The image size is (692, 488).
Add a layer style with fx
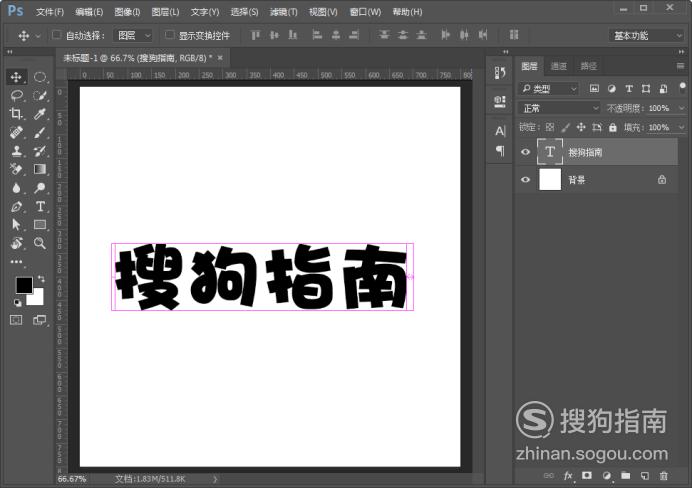pyautogui.click(x=568, y=475)
